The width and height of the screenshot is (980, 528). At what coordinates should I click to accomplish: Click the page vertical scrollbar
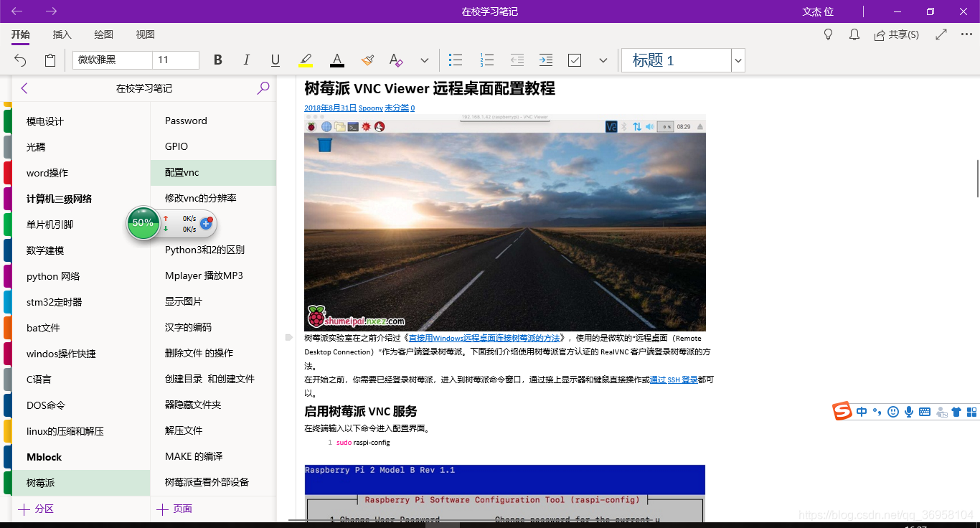(976, 178)
